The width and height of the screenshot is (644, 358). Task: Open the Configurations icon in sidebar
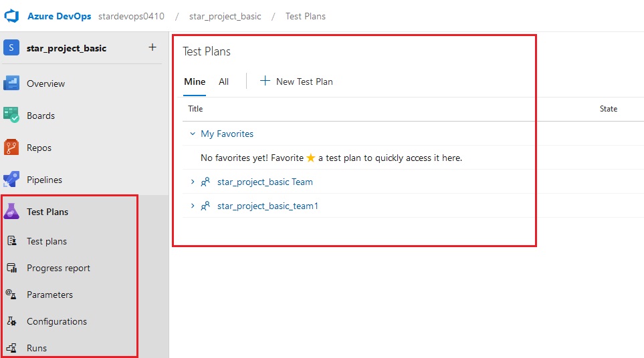[x=11, y=321]
